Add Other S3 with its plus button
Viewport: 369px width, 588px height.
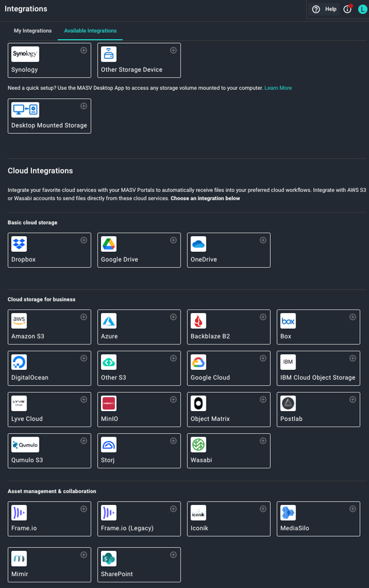pos(173,358)
